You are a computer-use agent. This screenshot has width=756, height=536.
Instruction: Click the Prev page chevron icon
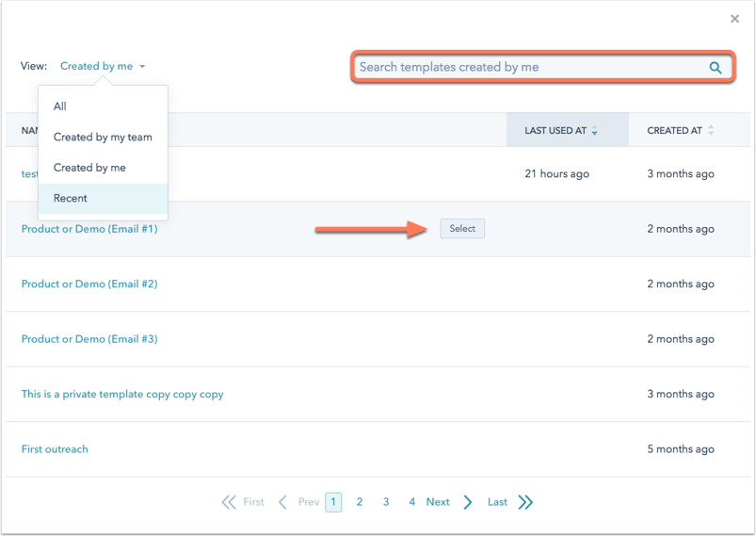coord(283,502)
